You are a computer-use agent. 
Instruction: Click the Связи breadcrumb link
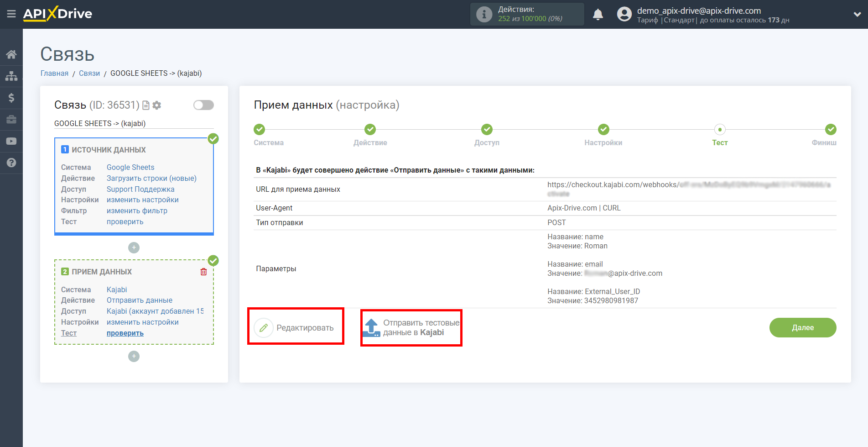89,74
